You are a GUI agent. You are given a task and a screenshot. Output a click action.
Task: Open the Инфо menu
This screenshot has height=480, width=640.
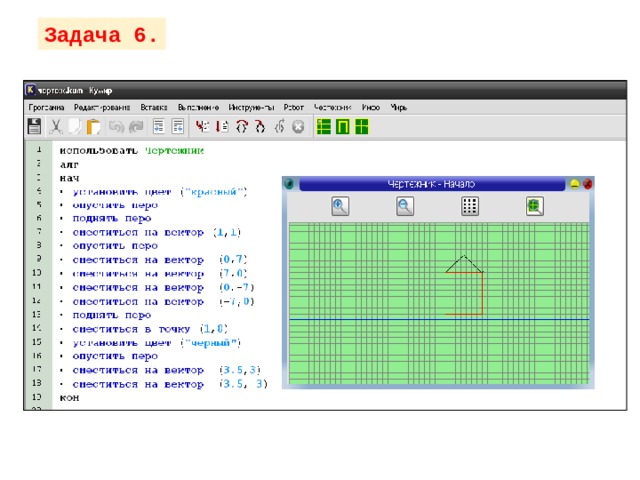(371, 107)
